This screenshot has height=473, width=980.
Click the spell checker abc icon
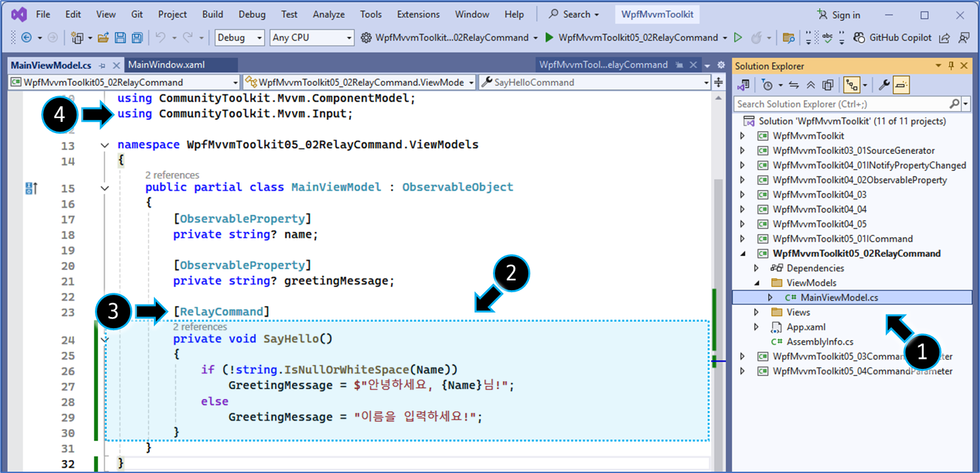(x=828, y=38)
